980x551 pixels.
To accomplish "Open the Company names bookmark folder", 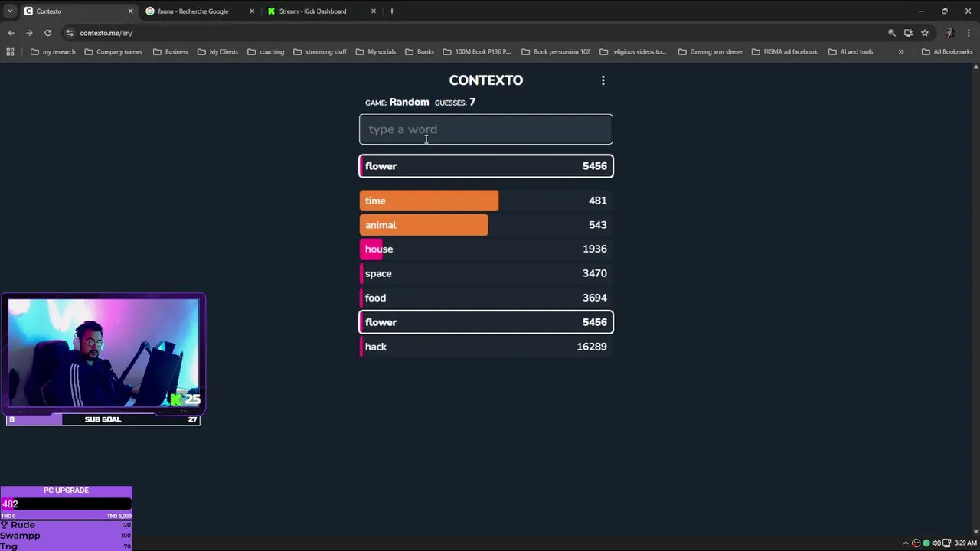I will [x=113, y=52].
